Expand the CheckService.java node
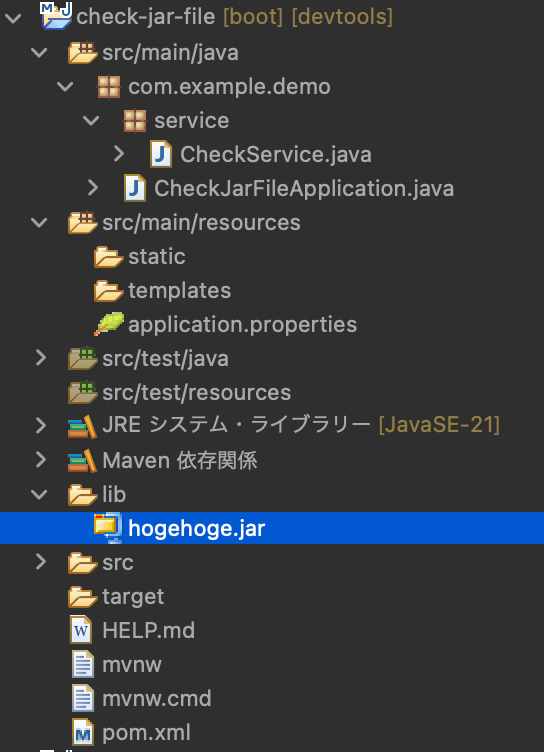This screenshot has height=752, width=544. click(119, 153)
